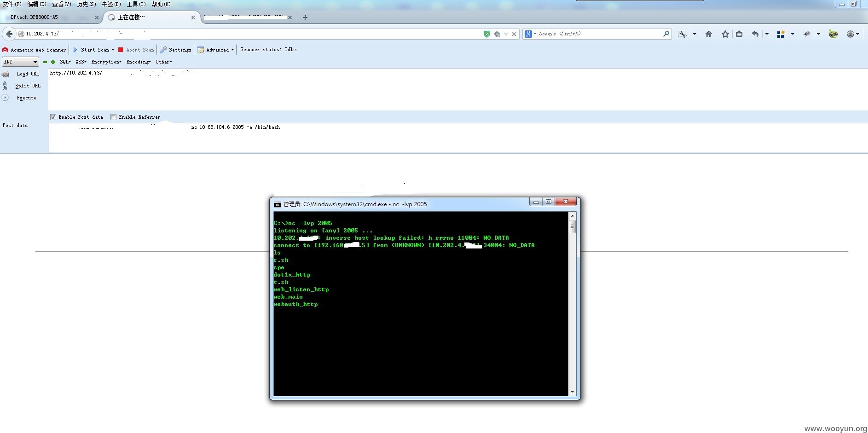Viewport: 868px width, 433px height.
Task: Click the gray bug toolbar icon
Action: tap(807, 34)
